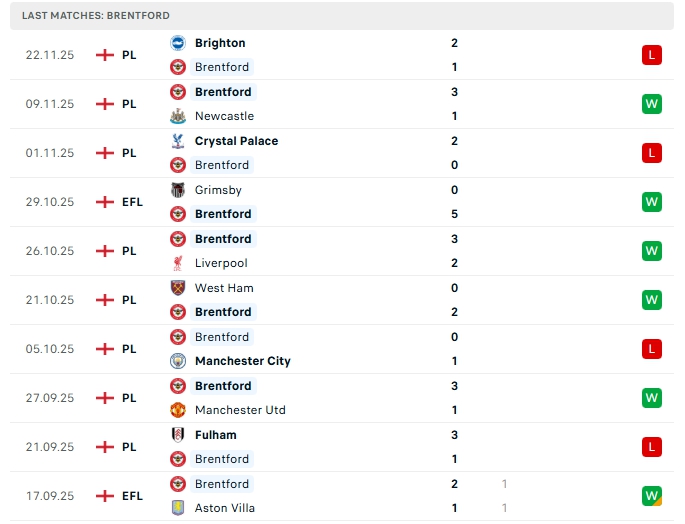Click the Aston Villa crest icon

(179, 508)
